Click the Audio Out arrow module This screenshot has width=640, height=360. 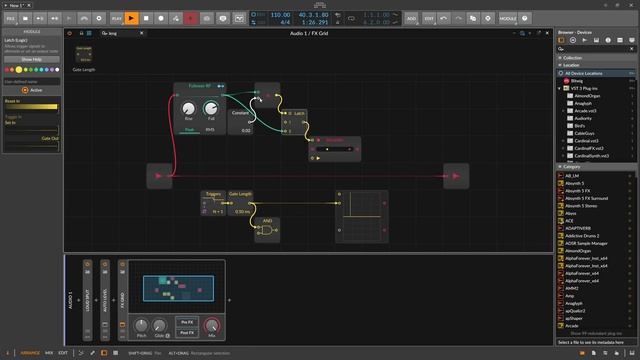(x=456, y=176)
